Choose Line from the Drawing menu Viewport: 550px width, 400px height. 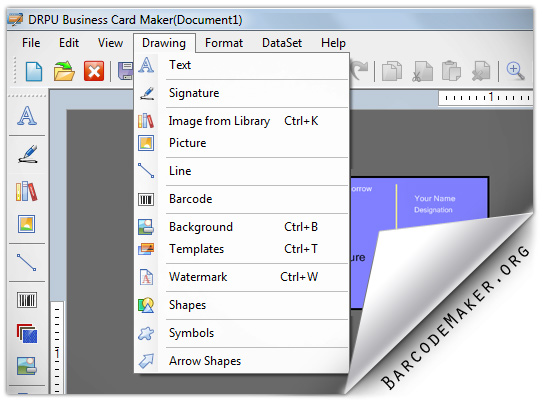coord(242,171)
